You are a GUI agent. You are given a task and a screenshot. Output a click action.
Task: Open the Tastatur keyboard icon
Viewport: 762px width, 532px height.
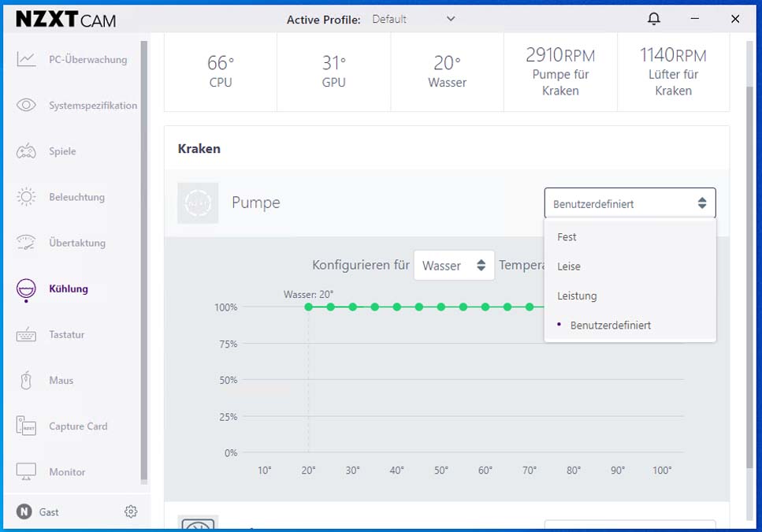point(26,335)
